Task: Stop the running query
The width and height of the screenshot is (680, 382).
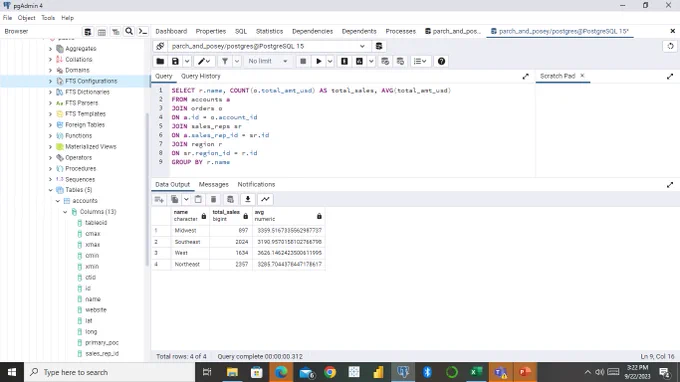Action: [x=303, y=61]
